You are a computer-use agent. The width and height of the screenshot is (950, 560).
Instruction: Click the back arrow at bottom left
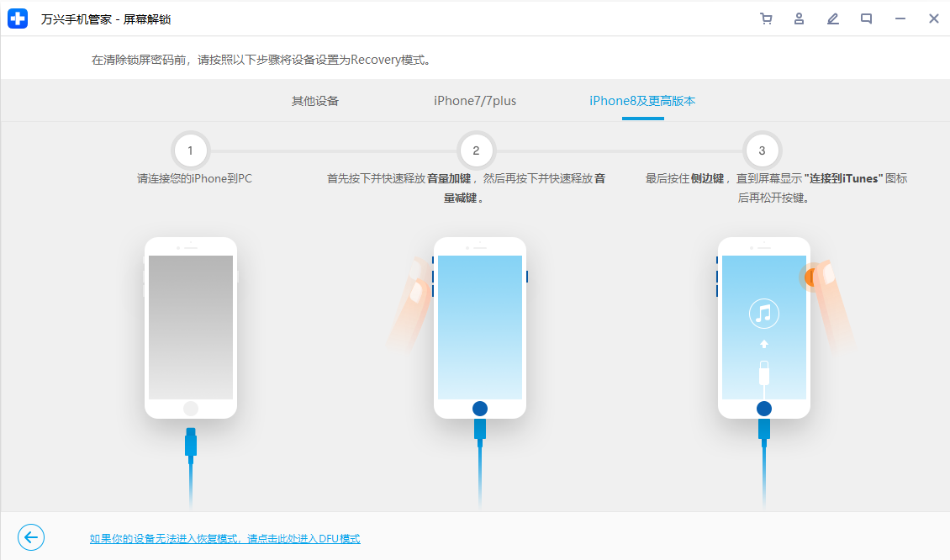(x=31, y=537)
